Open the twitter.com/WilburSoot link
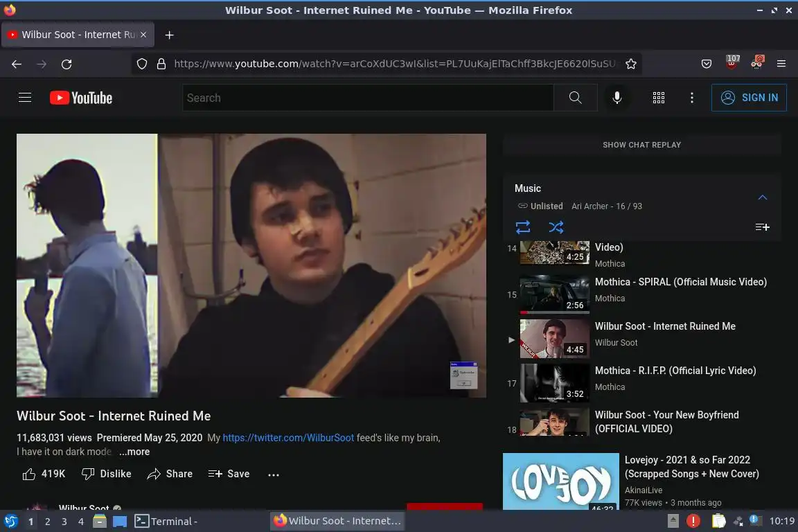798x532 pixels. pyautogui.click(x=288, y=438)
